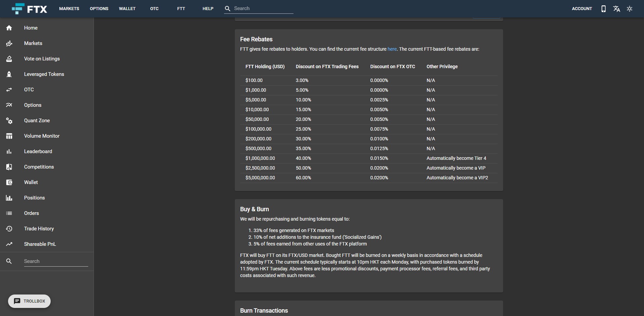The width and height of the screenshot is (644, 316).
Task: Click the Vote on Listings ballot icon
Action: point(9,59)
